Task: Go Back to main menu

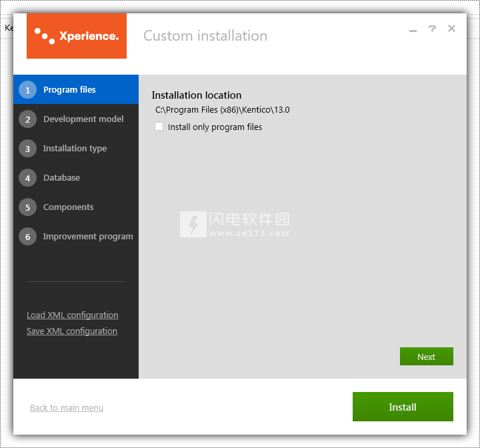Action: [x=67, y=407]
